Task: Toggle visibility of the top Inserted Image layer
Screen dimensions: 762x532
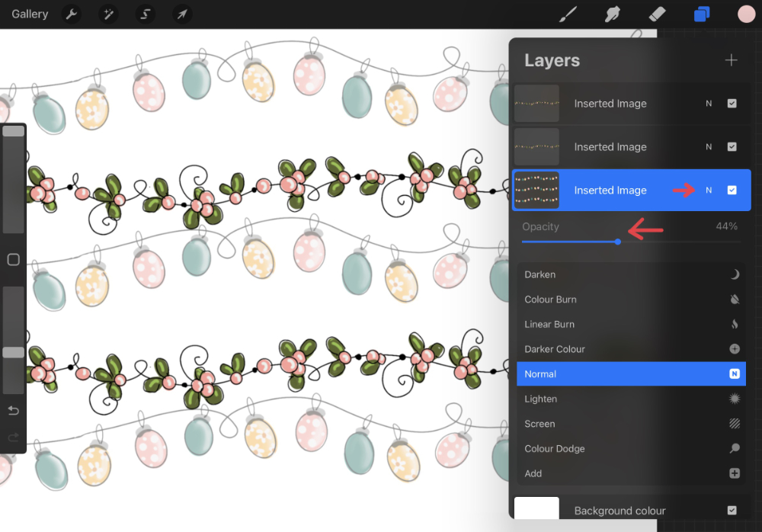Action: [734, 104]
